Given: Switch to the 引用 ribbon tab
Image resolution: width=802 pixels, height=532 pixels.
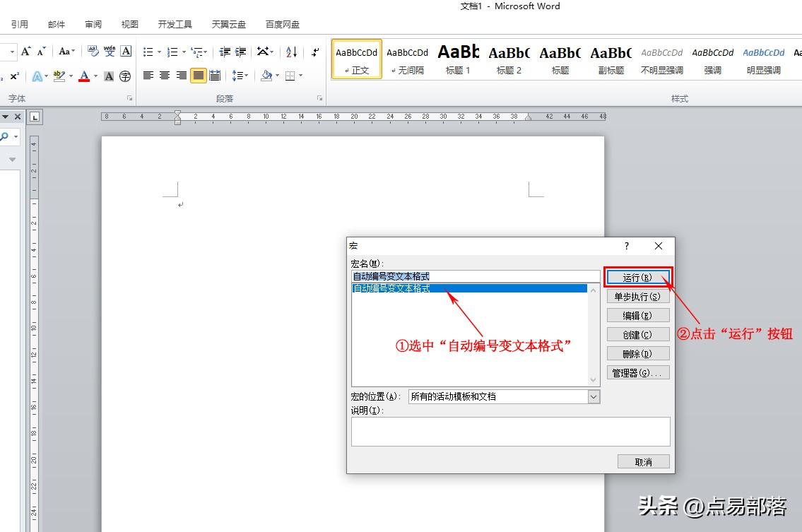Looking at the screenshot, I should pos(20,24).
